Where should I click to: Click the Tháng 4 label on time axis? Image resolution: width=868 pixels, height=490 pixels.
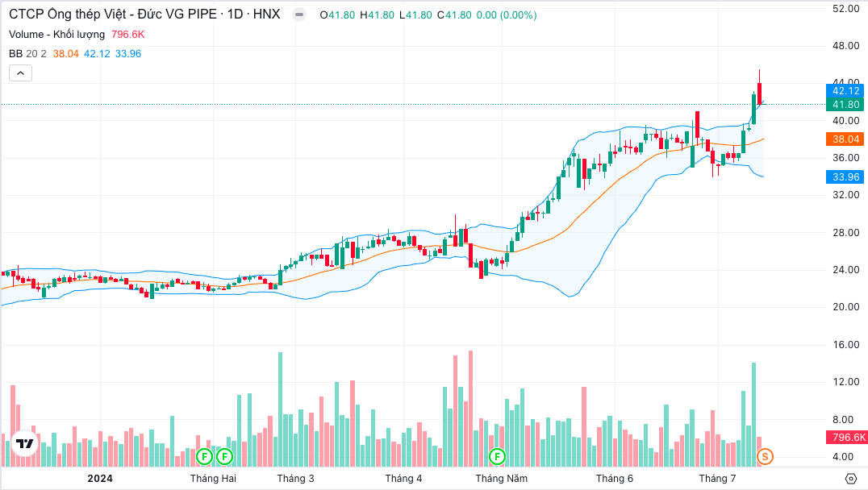[x=403, y=479]
